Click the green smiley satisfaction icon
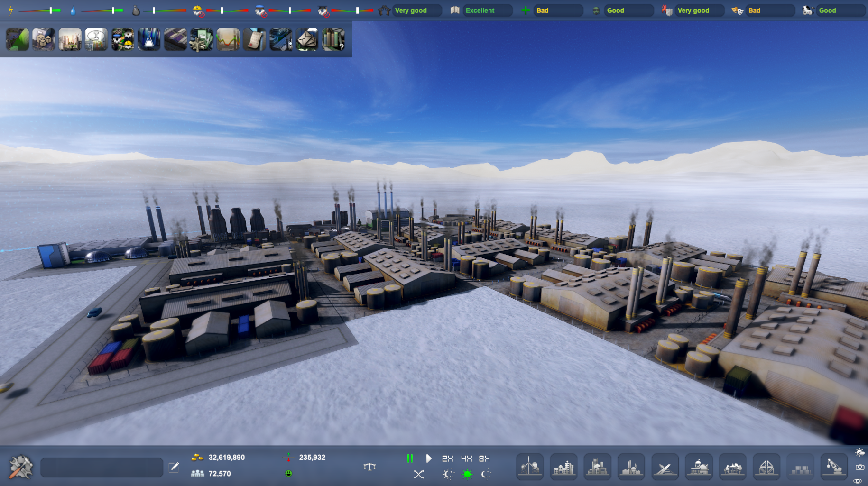 pos(288,473)
